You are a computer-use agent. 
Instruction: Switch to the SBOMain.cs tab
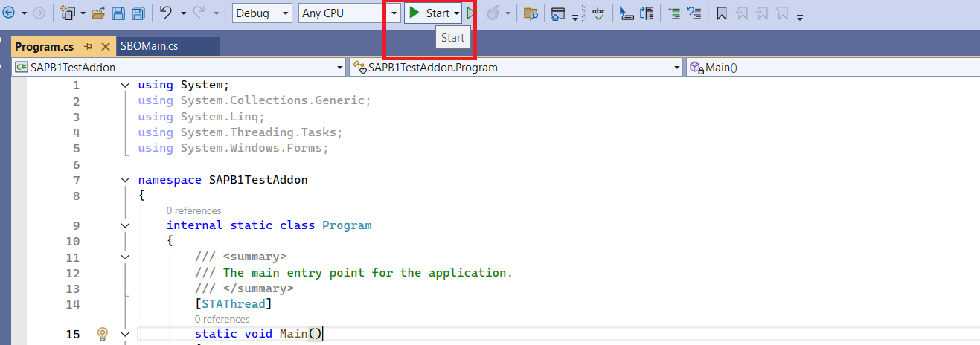tap(149, 46)
